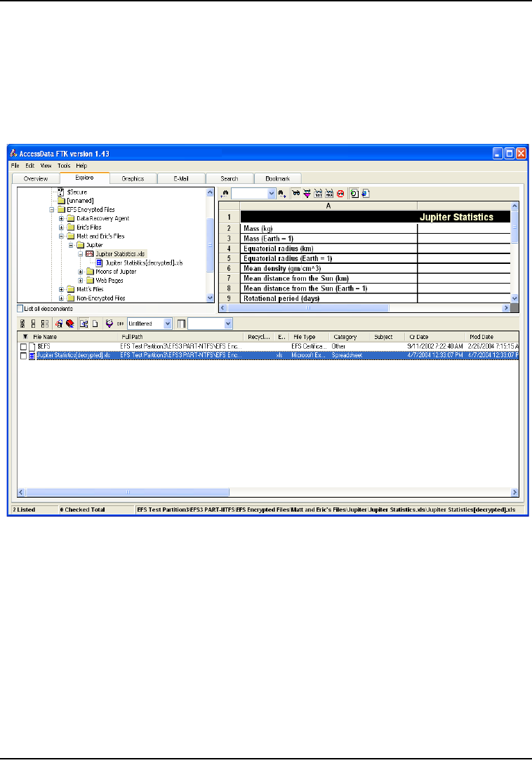Image resolution: width=532 pixels, height=784 pixels.
Task: Switch to the Graphics tab
Action: pos(133,178)
